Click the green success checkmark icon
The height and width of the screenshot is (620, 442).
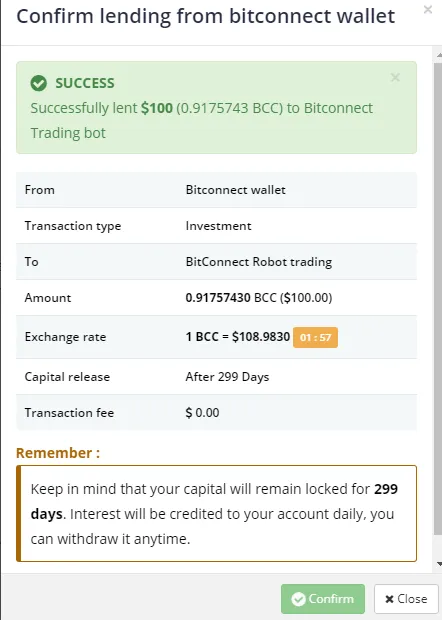[x=39, y=83]
